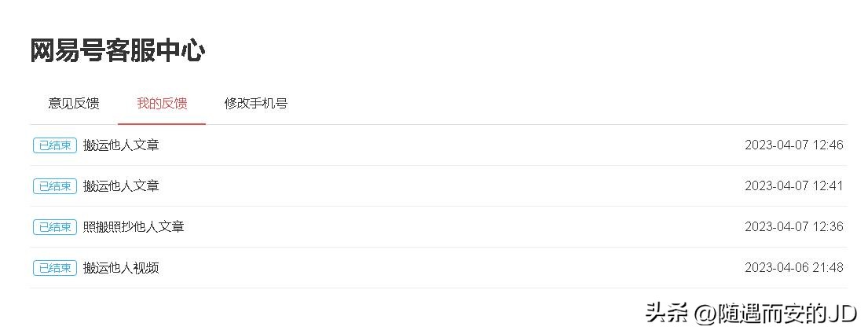Click the 网易号客服中心 page heading
The width and height of the screenshot is (868, 334).
[118, 51]
